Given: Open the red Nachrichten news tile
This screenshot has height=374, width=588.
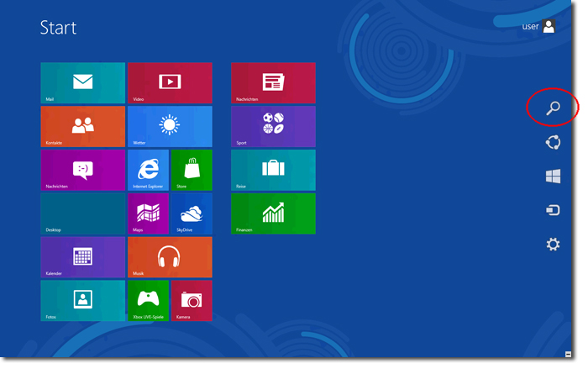Looking at the screenshot, I should click(273, 83).
